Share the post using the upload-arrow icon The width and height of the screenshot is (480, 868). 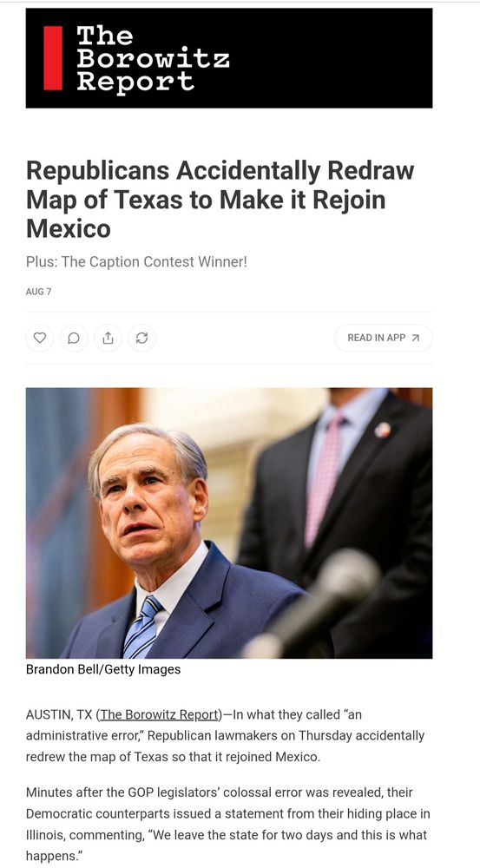click(108, 338)
